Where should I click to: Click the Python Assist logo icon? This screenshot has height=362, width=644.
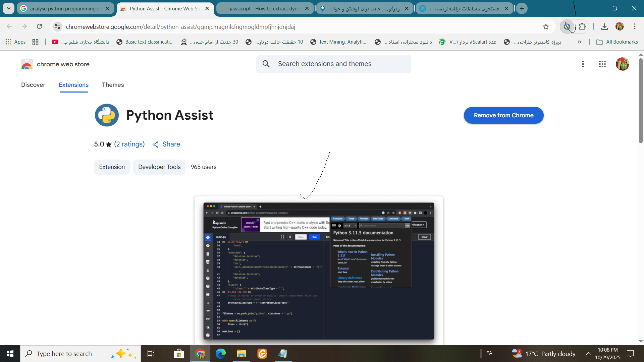pyautogui.click(x=107, y=115)
